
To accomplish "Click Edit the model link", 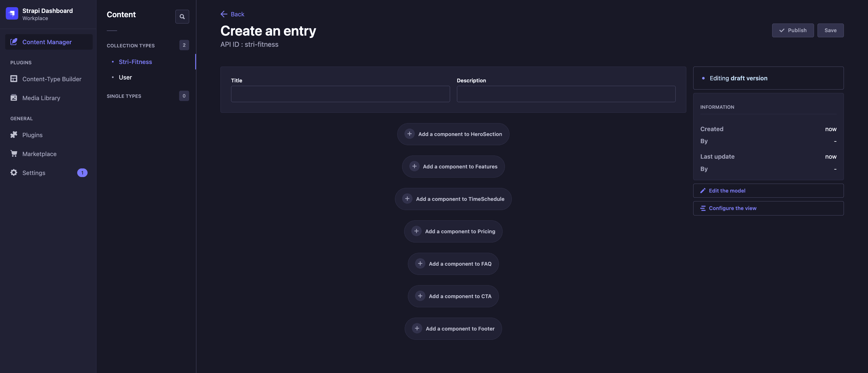I will pyautogui.click(x=768, y=191).
